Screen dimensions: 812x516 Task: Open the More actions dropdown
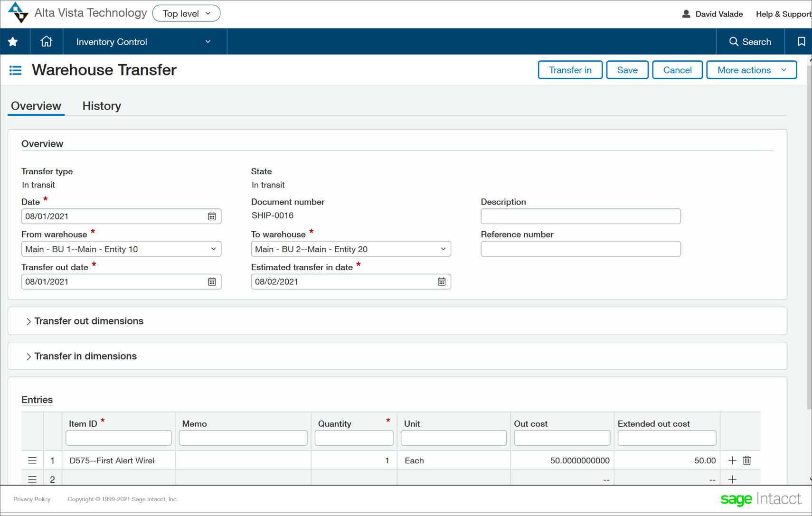click(x=751, y=70)
